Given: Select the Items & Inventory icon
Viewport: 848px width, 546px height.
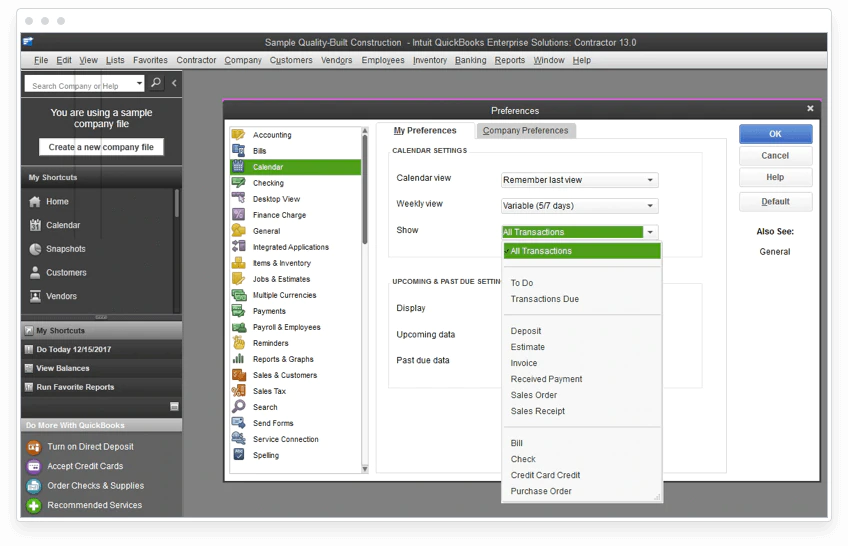Looking at the screenshot, I should click(x=238, y=263).
